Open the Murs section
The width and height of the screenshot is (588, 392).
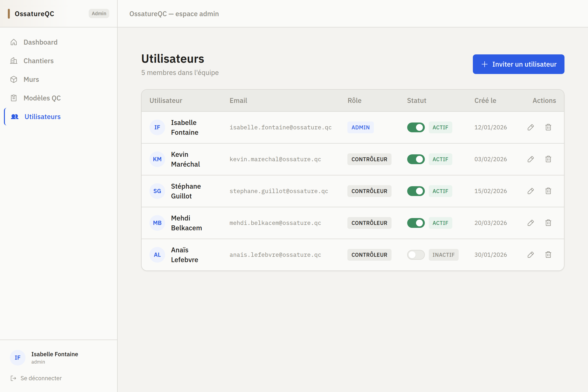coord(59,79)
